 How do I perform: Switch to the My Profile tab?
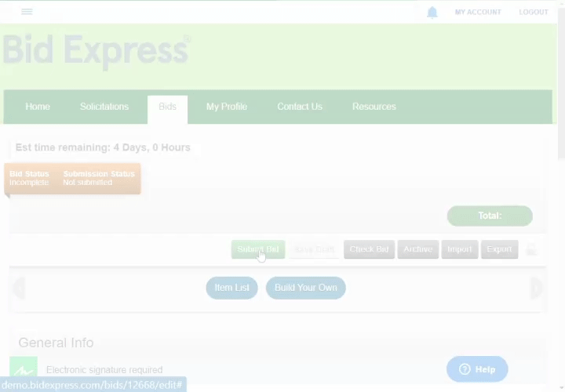click(227, 107)
